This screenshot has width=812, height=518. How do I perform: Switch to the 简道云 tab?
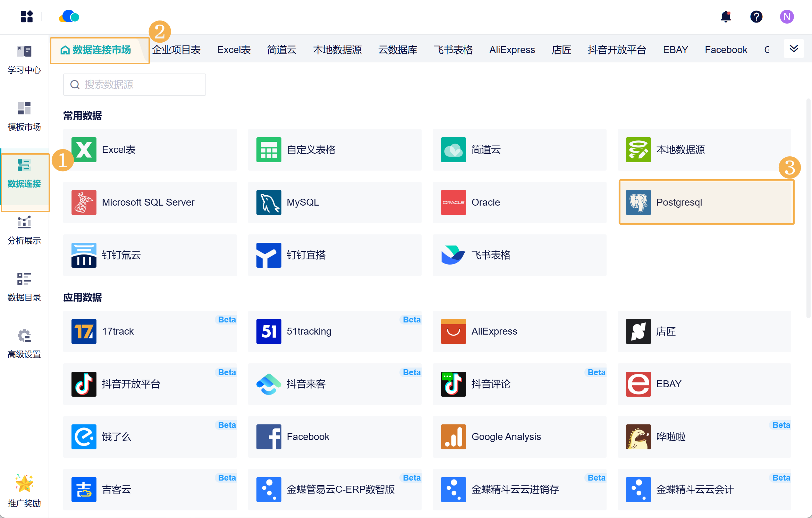(282, 50)
